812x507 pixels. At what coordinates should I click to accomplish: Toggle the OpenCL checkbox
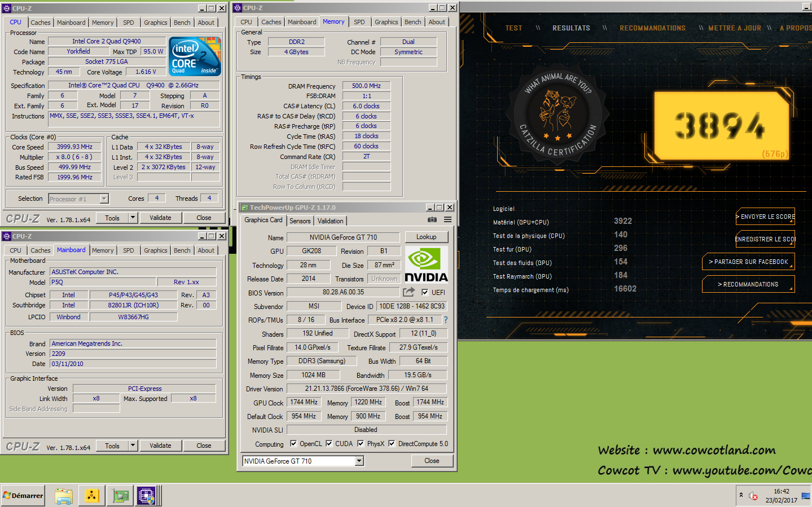coord(293,443)
